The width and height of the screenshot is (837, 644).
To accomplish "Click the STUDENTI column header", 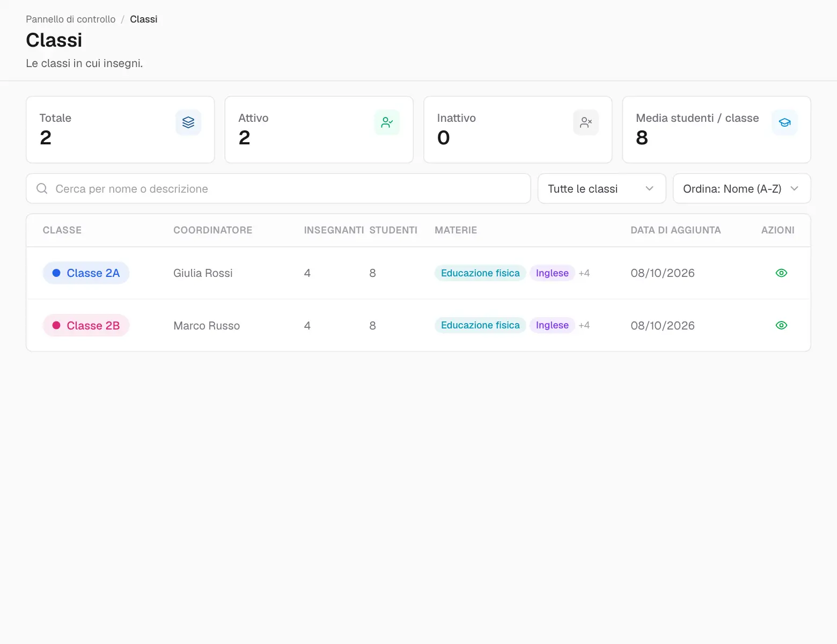I will point(393,230).
